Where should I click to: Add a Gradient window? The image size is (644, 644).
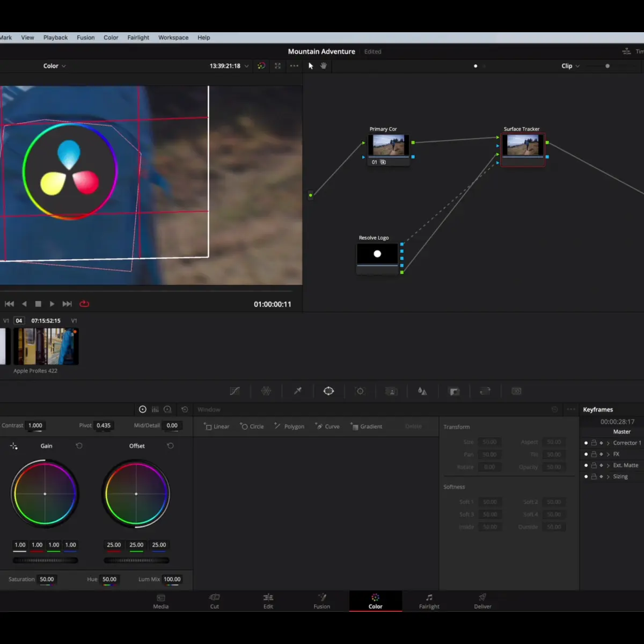[367, 427]
